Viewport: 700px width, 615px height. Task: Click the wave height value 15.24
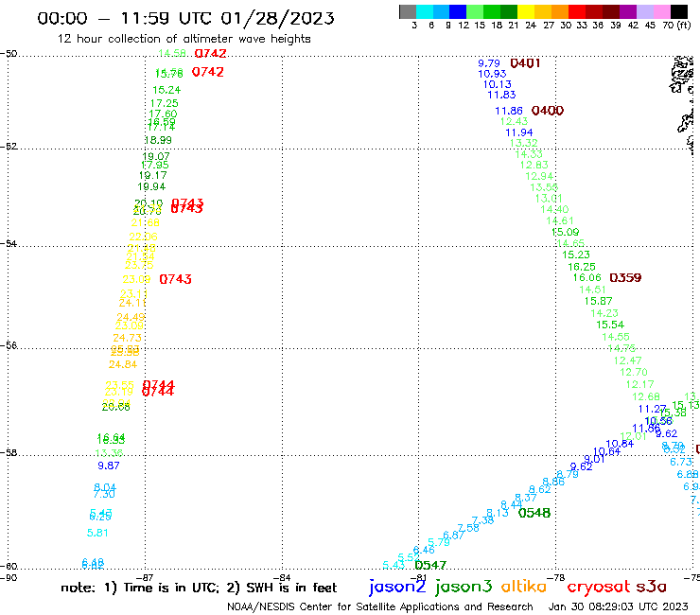(x=166, y=90)
